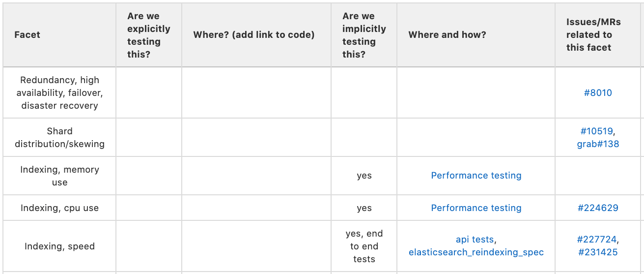The height and width of the screenshot is (274, 644).
Task: Click the 'yes, end to end tests' cell
Action: tap(364, 246)
